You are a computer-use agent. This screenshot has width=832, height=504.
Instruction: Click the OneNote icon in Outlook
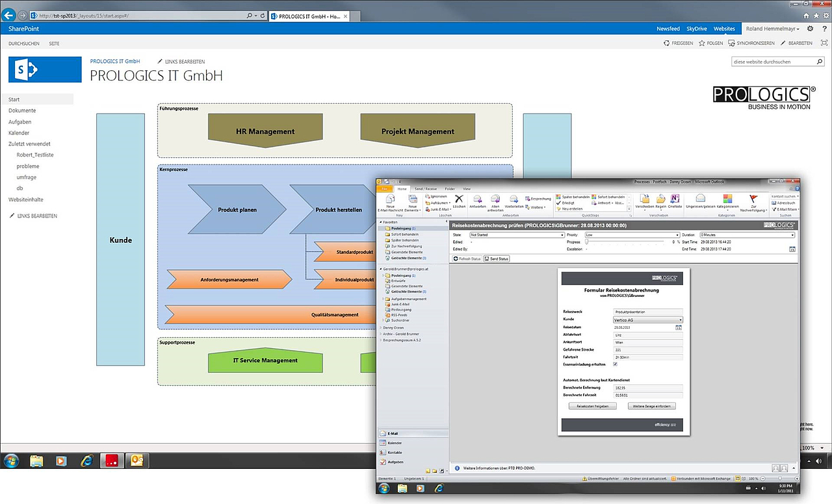point(675,199)
